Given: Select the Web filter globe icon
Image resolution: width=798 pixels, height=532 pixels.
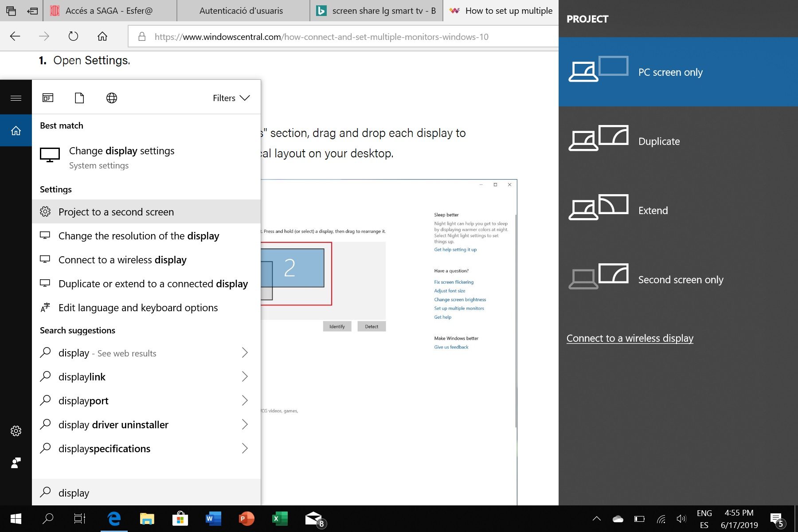Looking at the screenshot, I should (112, 98).
